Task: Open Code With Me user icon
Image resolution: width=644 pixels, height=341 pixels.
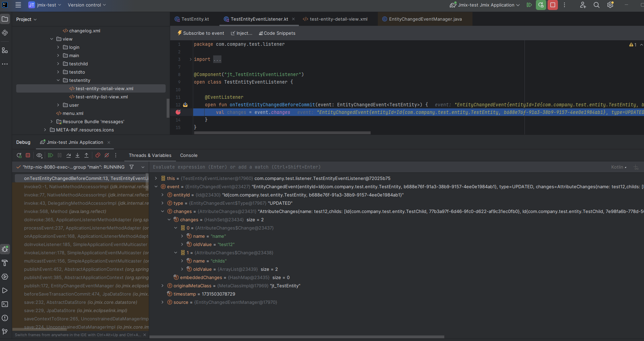Action: click(x=583, y=5)
